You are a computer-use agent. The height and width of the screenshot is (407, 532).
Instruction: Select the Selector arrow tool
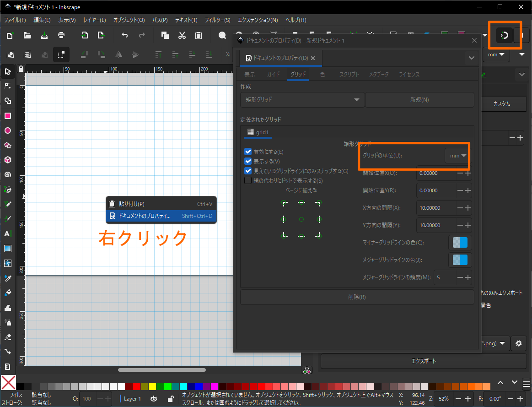(8, 71)
